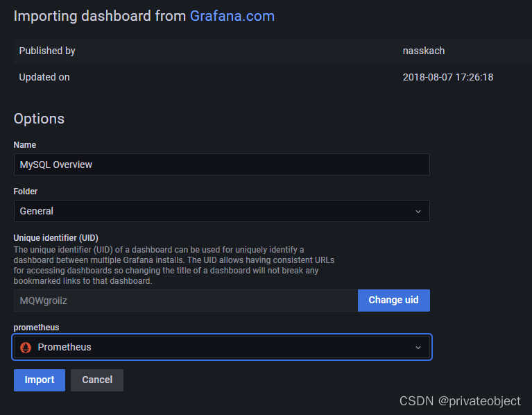Click the Change uid button
The image size is (532, 415).
393,300
